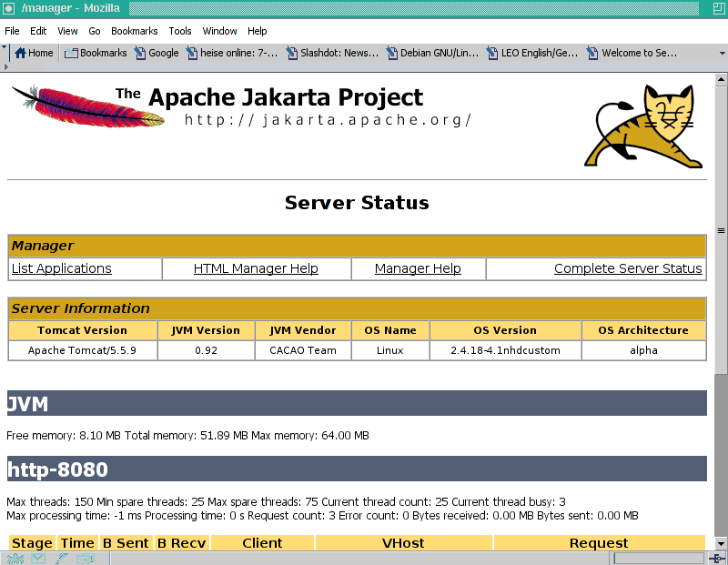Click the 'VHost' column header

point(403,543)
